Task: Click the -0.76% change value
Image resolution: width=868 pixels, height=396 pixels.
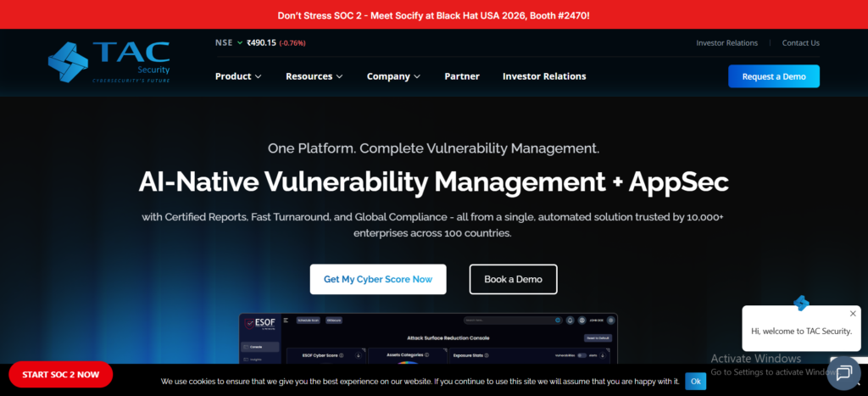Action: click(292, 42)
